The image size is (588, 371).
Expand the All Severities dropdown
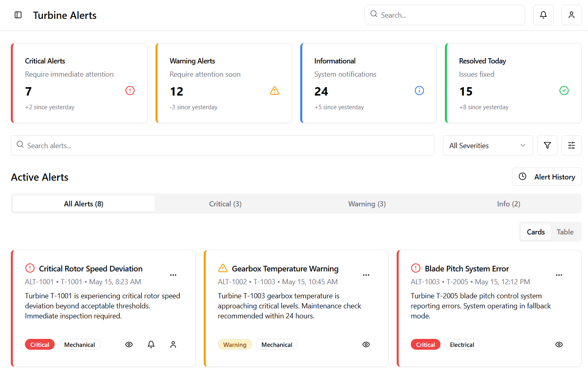point(488,145)
